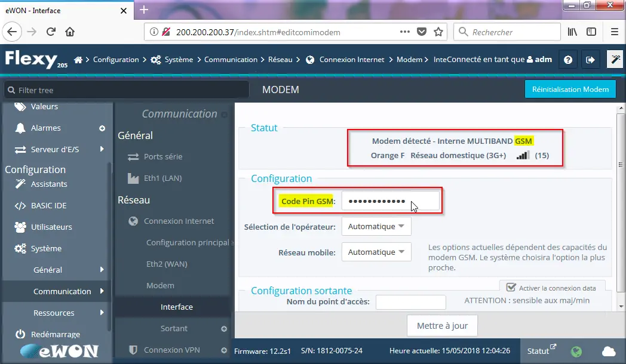Bookmark page using star icon
The image size is (626, 364).
tap(438, 32)
